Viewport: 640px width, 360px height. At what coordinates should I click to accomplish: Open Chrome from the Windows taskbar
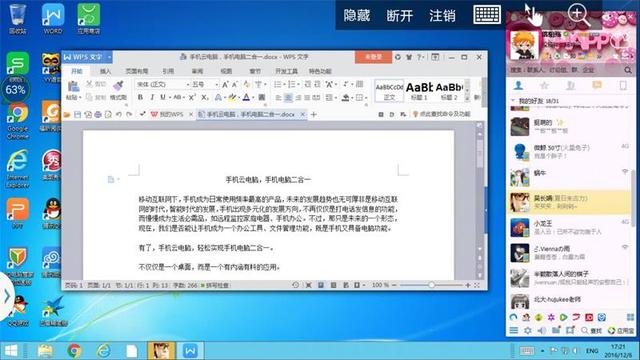point(74,351)
